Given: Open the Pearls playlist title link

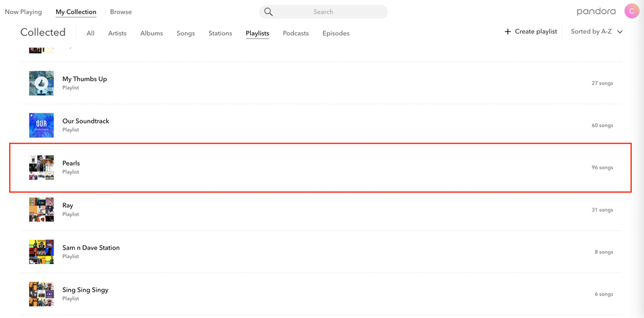Looking at the screenshot, I should click(x=71, y=163).
